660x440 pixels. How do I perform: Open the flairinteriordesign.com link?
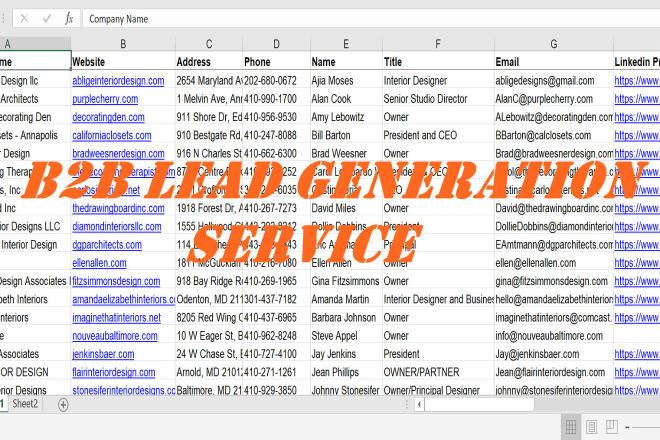(x=114, y=372)
